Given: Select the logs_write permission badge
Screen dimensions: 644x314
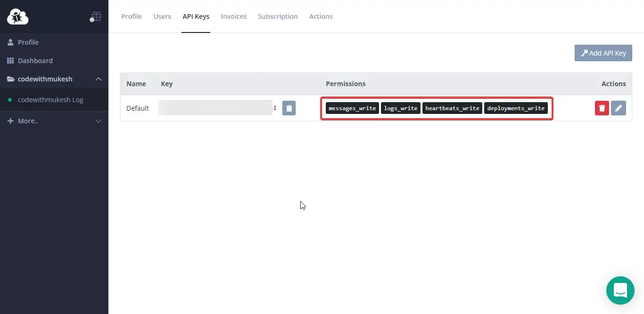Looking at the screenshot, I should 401,108.
